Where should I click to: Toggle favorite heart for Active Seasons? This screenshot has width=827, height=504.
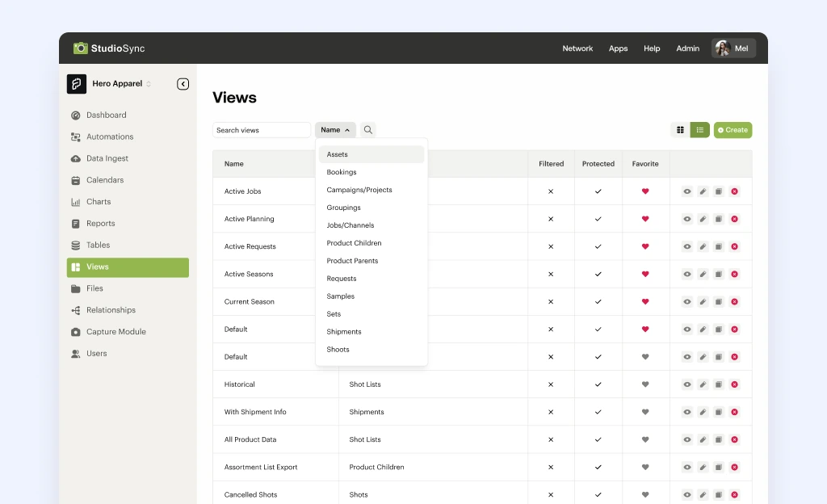(645, 274)
